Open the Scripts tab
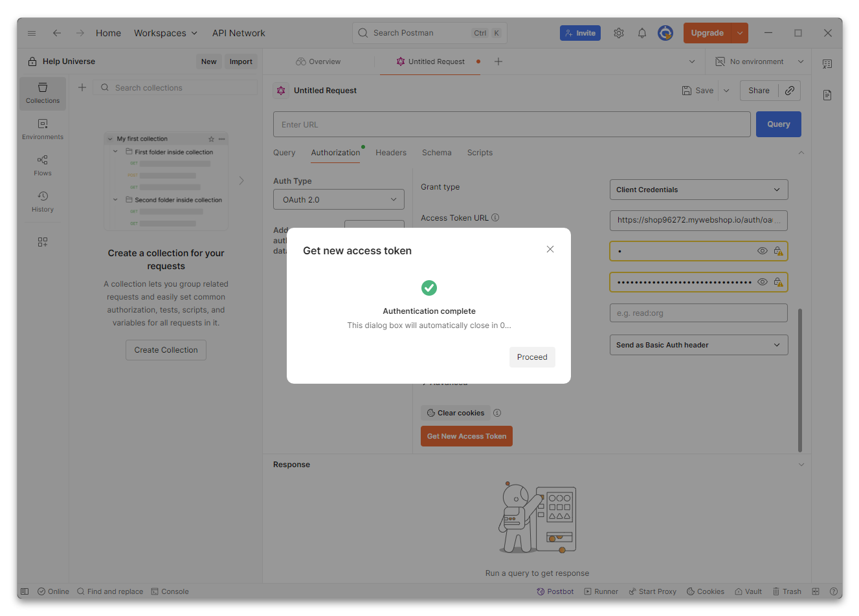Viewport: 859px width, 616px height. [x=480, y=153]
